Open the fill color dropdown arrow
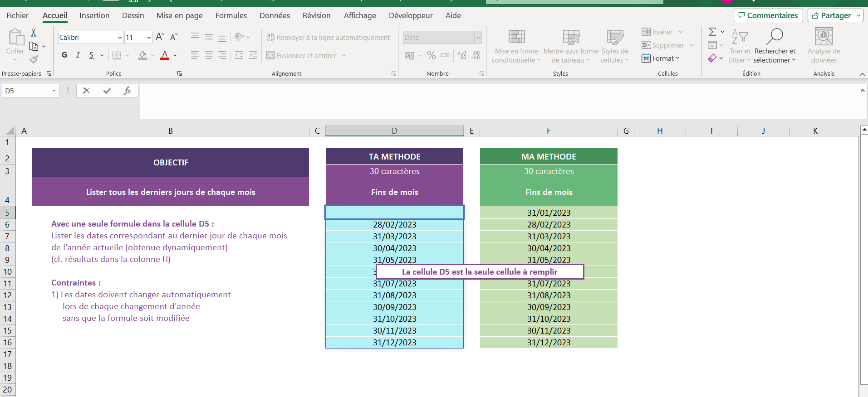Viewport: 868px width, 397px height. [153, 56]
